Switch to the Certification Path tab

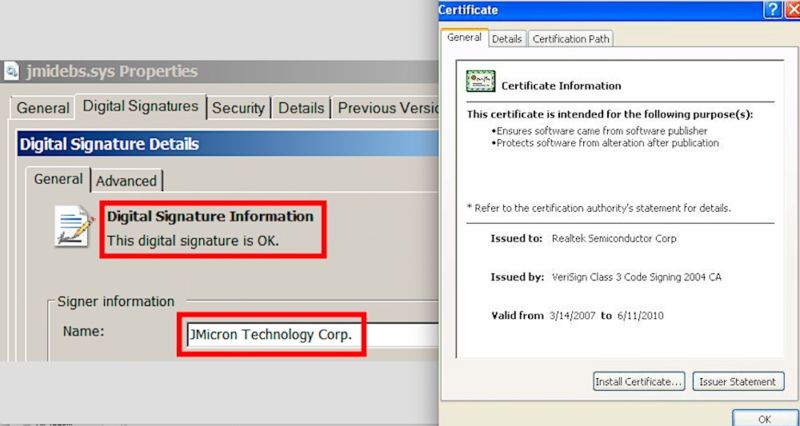570,39
